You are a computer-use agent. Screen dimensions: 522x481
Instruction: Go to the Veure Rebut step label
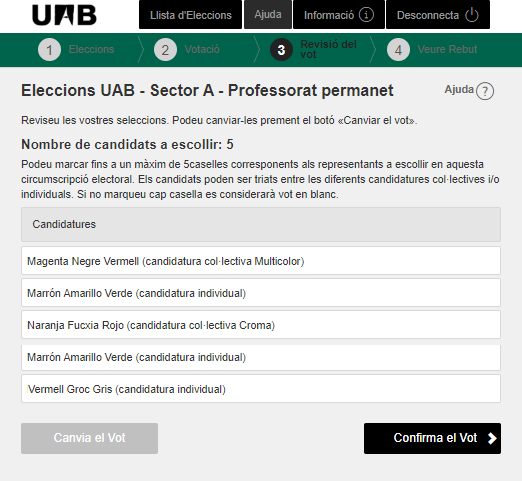click(x=447, y=49)
